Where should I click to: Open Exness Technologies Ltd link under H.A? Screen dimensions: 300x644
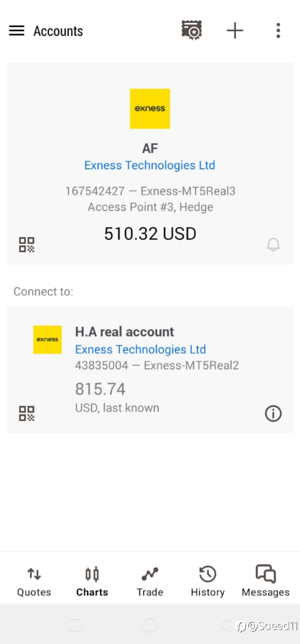pyautogui.click(x=140, y=349)
